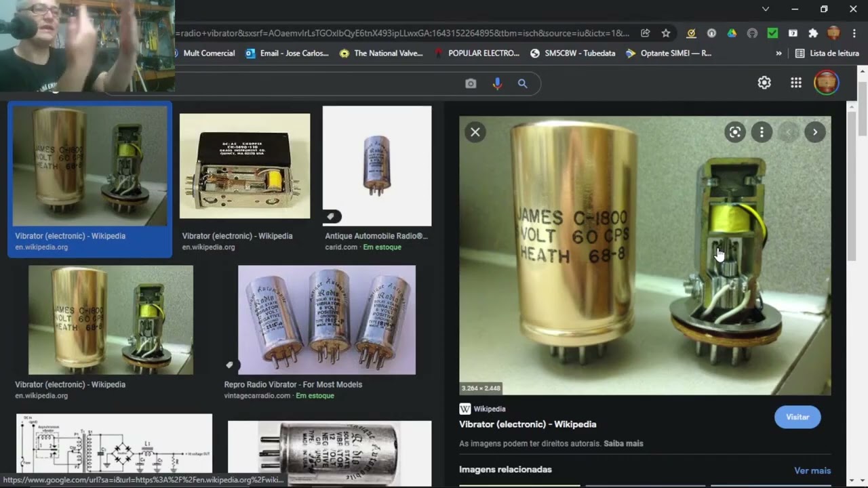This screenshot has height=488, width=868.
Task: Select Repro Radio Vibrator thumbnail
Action: click(327, 320)
